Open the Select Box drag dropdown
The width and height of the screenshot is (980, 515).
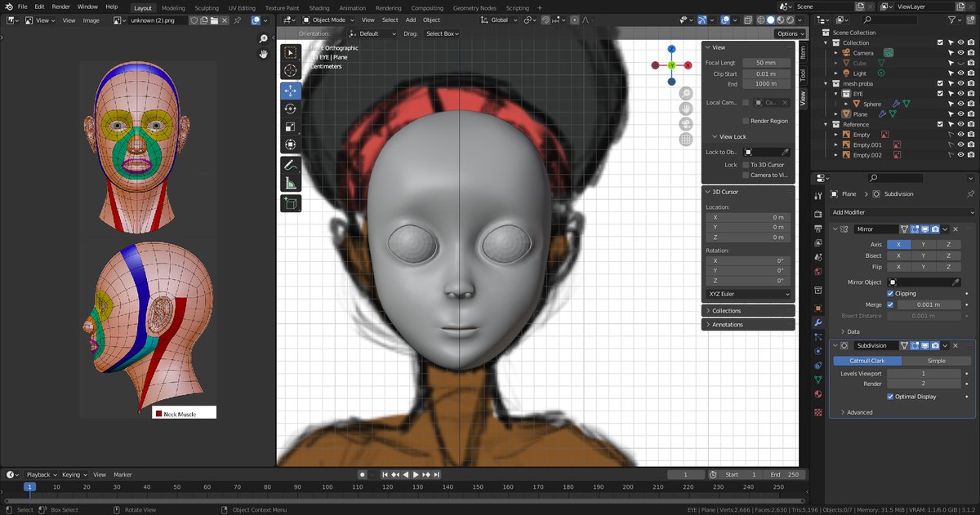point(443,33)
